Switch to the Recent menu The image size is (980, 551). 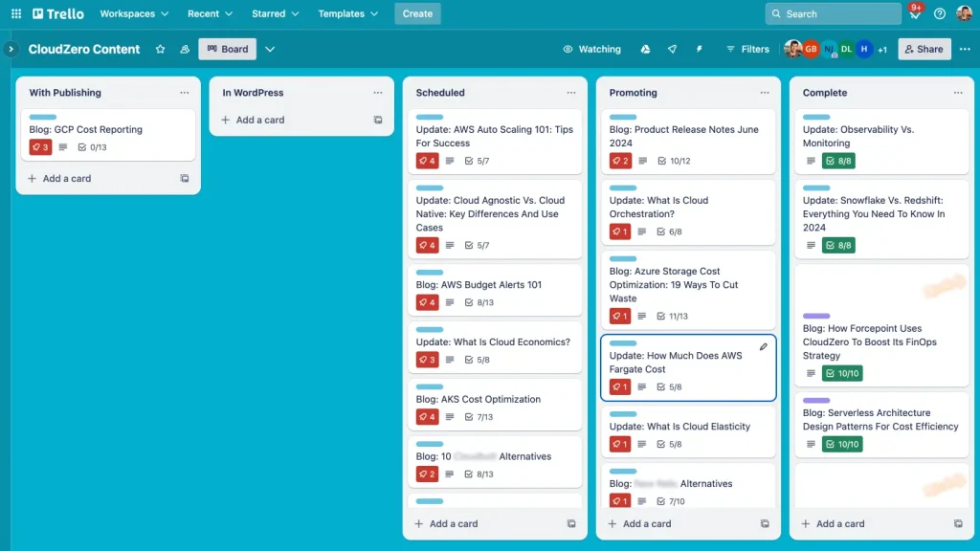[x=208, y=13]
